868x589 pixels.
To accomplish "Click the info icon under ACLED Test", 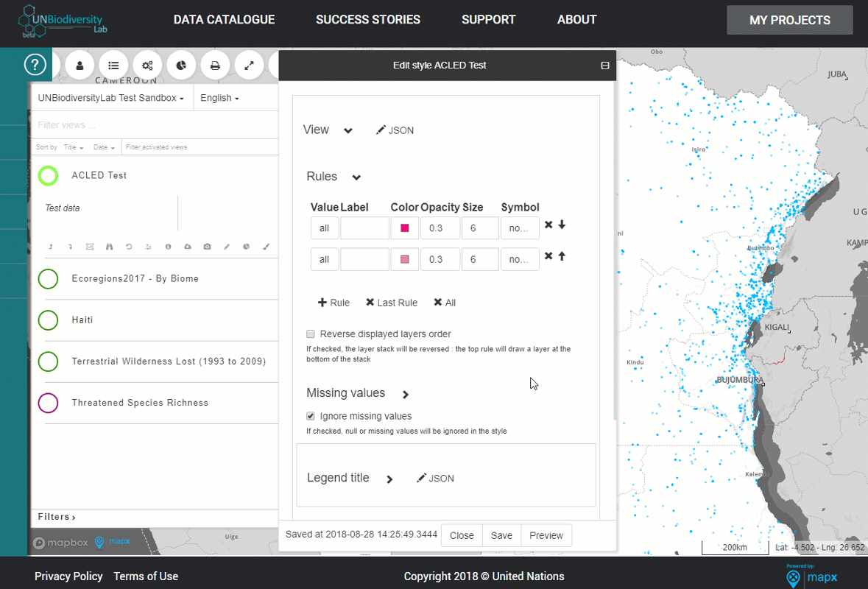I will (169, 247).
